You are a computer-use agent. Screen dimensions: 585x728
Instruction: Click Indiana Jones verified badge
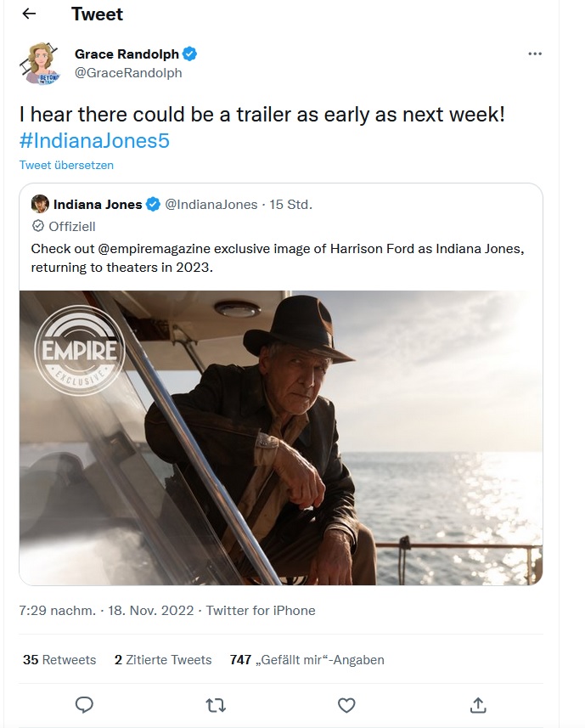click(x=154, y=204)
